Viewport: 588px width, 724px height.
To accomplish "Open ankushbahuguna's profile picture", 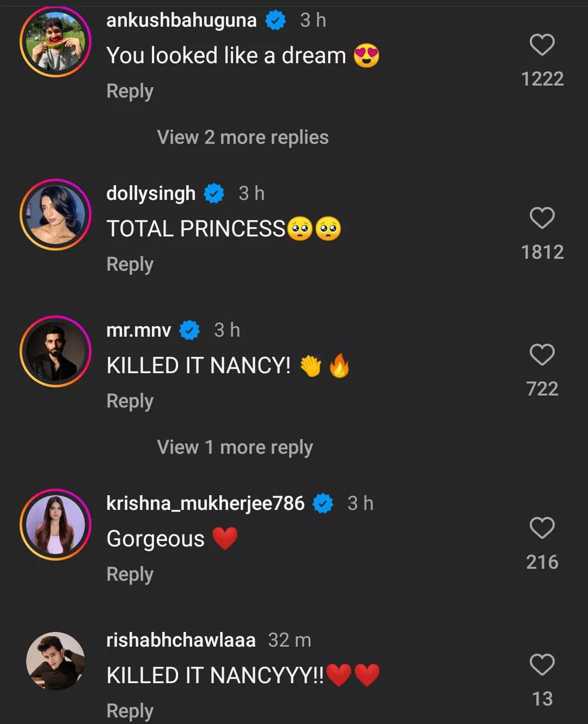I will 56,42.
